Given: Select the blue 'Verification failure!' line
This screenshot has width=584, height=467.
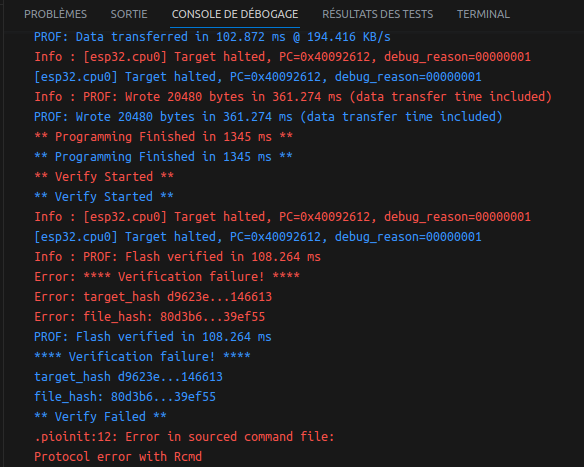Looking at the screenshot, I should click(x=142, y=357).
